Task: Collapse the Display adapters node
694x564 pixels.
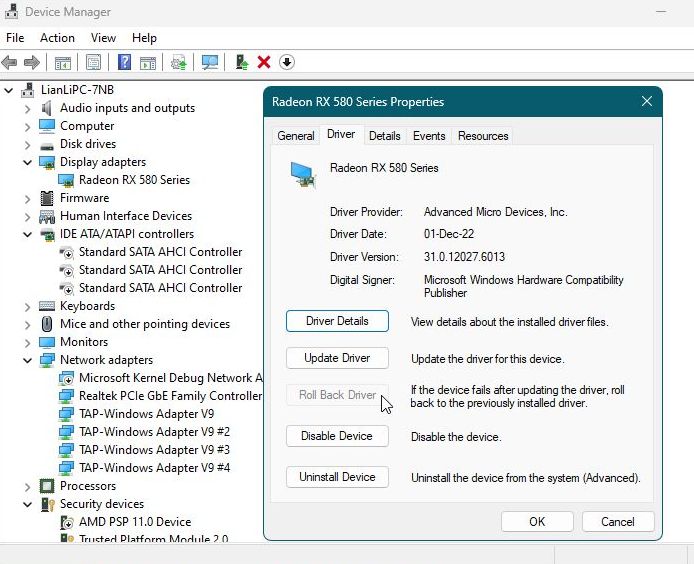Action: (27, 162)
